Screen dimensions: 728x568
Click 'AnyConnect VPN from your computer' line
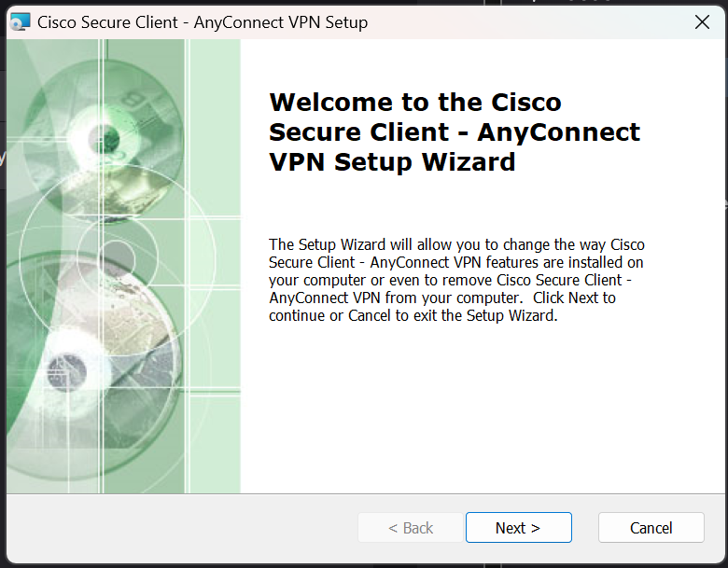click(396, 298)
